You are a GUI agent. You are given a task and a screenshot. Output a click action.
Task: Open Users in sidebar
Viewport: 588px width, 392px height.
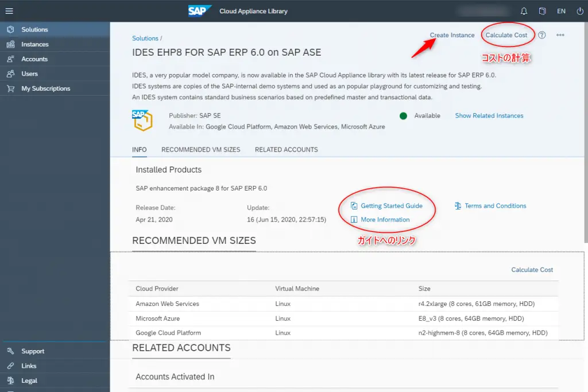click(x=55, y=73)
